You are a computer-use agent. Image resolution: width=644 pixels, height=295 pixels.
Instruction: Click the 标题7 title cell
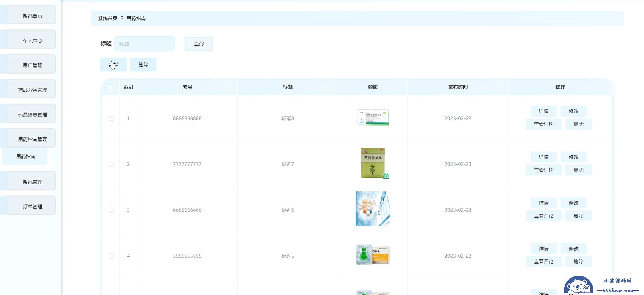288,164
